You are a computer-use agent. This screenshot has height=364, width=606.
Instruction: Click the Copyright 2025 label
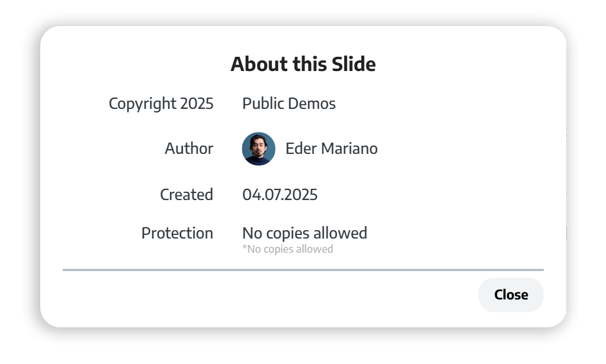tap(161, 104)
